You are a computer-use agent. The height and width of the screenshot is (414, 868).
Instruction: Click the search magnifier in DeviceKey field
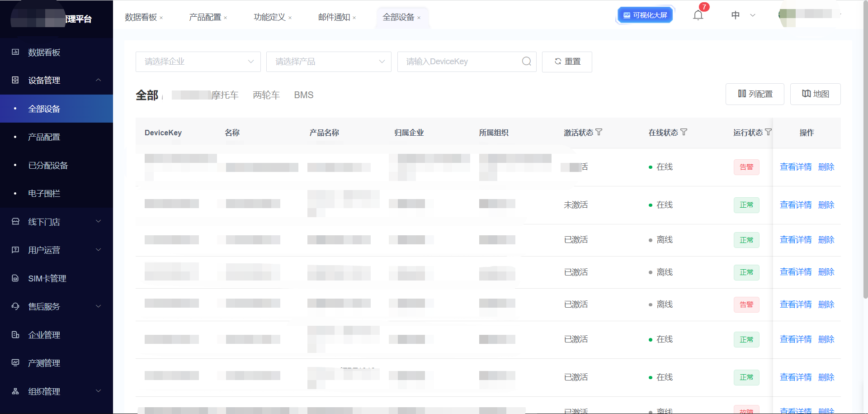click(x=526, y=62)
